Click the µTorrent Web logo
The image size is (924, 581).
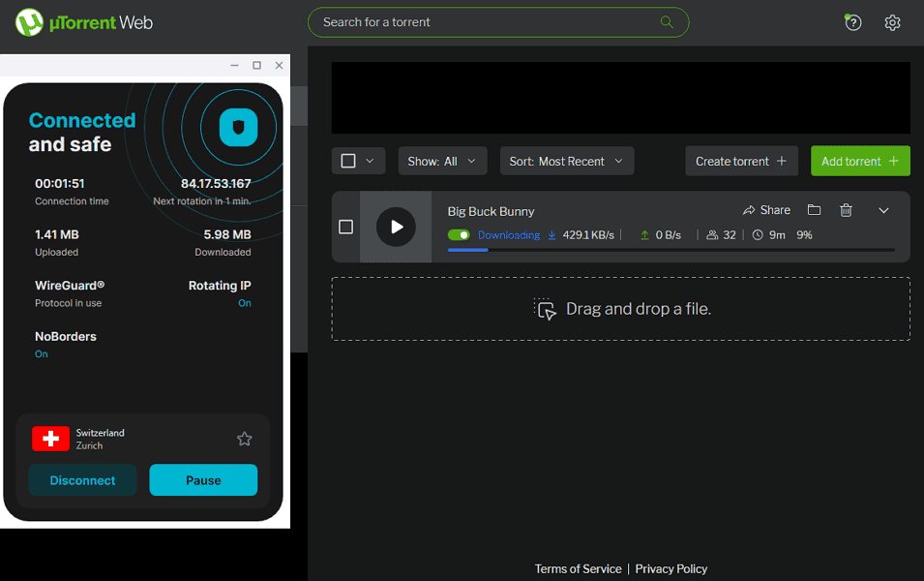point(83,22)
